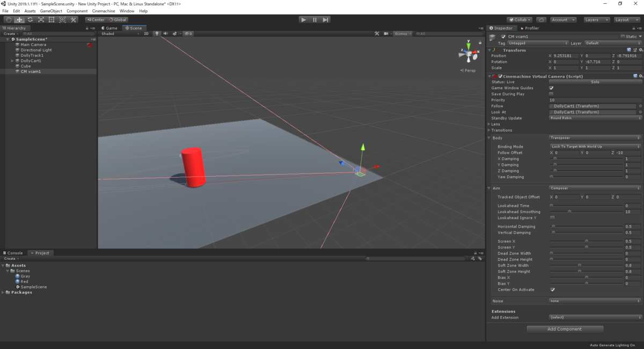Select the combined Transform tool
The height and width of the screenshot is (349, 644).
(62, 20)
